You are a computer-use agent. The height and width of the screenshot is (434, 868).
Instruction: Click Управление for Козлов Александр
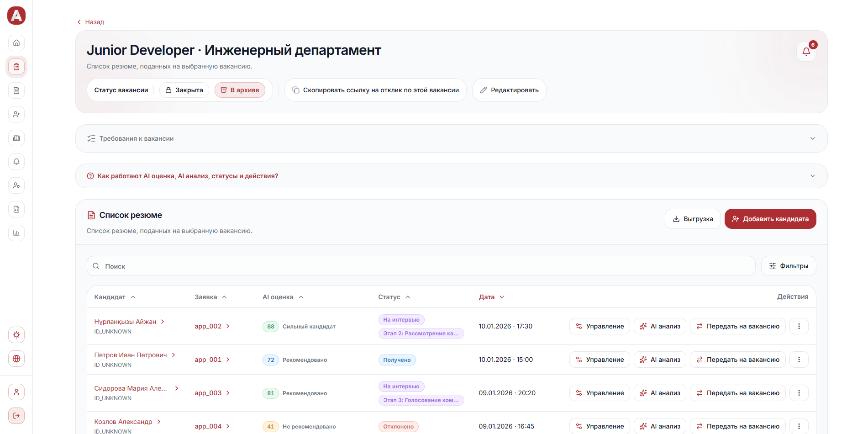coord(600,426)
